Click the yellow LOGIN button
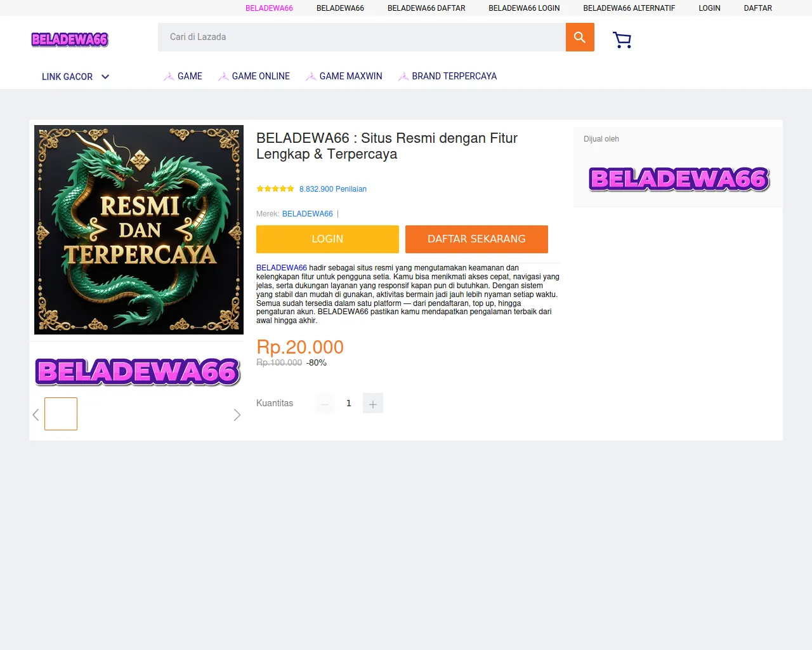 [327, 239]
